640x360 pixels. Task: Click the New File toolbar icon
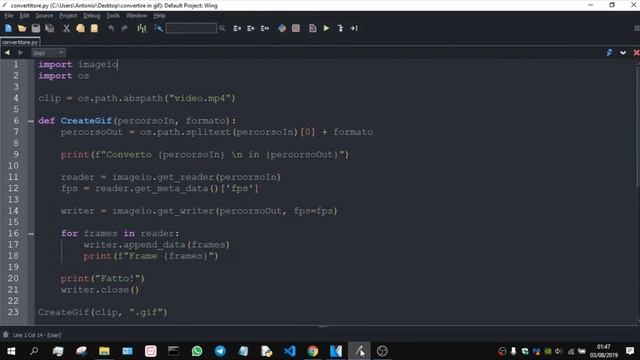[x=8, y=28]
